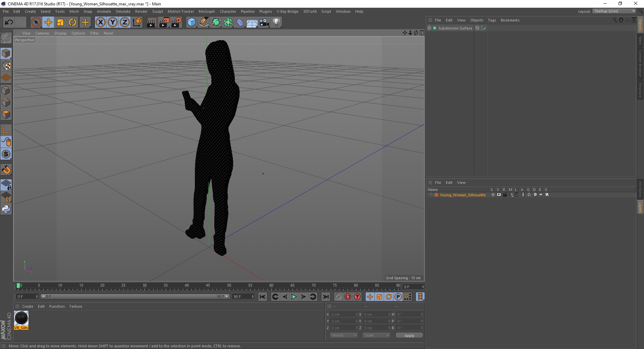Open the Python script icon in sidebar

[6, 209]
